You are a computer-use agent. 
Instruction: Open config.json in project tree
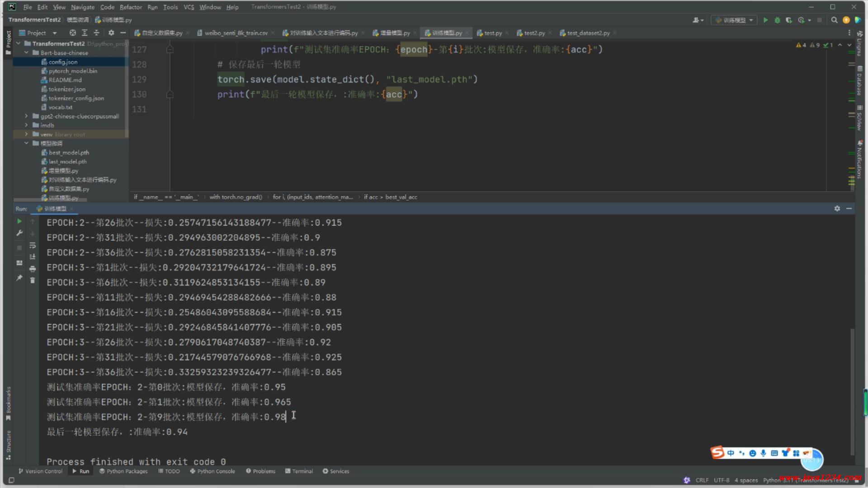(x=63, y=62)
